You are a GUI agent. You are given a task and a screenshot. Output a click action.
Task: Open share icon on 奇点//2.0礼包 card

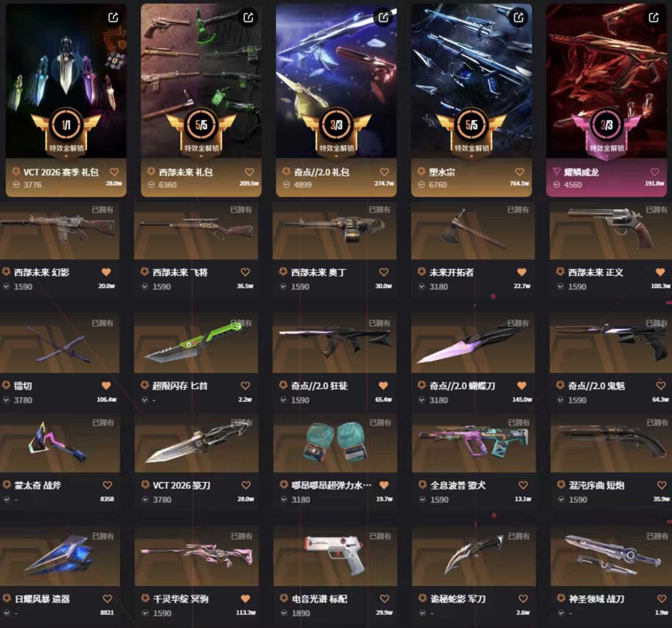pos(383,17)
